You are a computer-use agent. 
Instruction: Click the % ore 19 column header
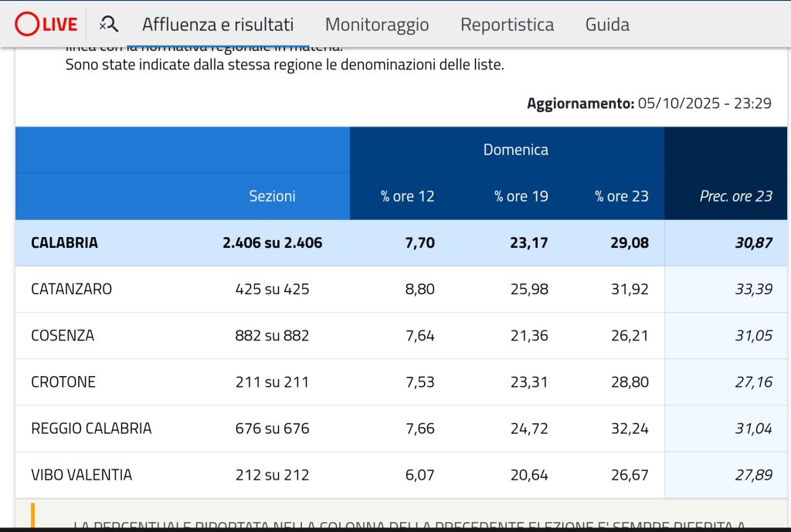pos(521,196)
